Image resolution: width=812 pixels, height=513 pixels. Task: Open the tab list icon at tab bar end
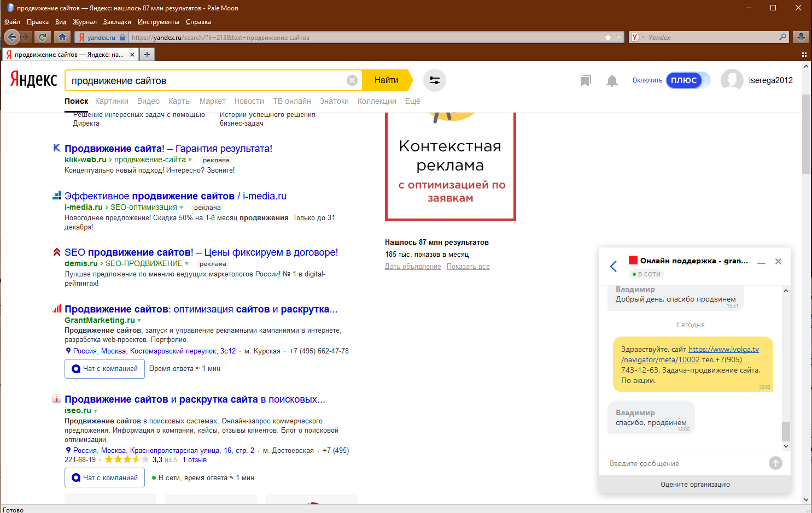point(804,55)
